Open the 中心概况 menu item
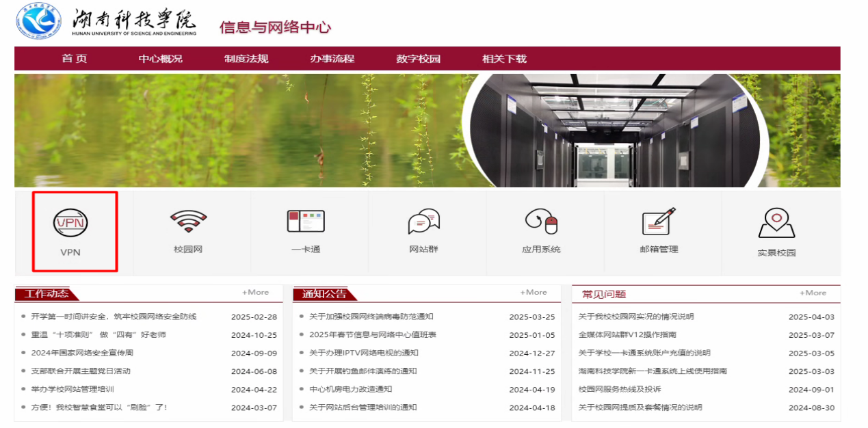The width and height of the screenshot is (868, 428). click(x=160, y=59)
